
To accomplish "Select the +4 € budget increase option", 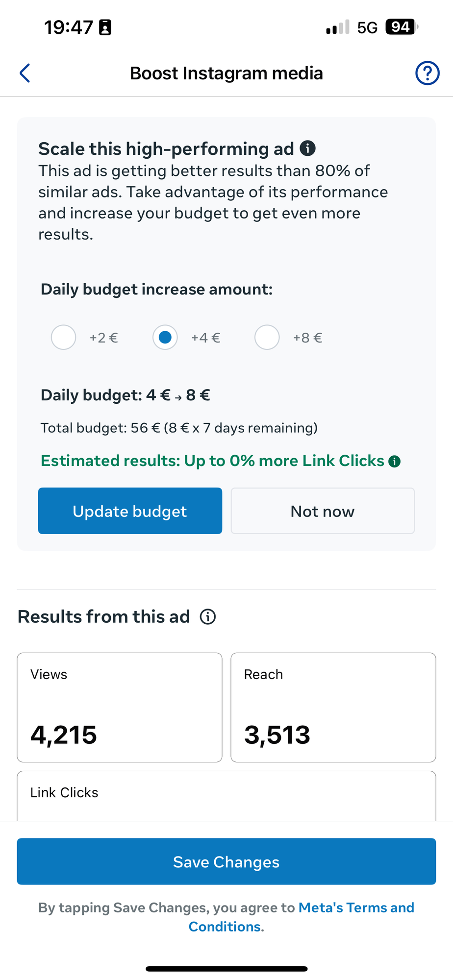I will [165, 337].
